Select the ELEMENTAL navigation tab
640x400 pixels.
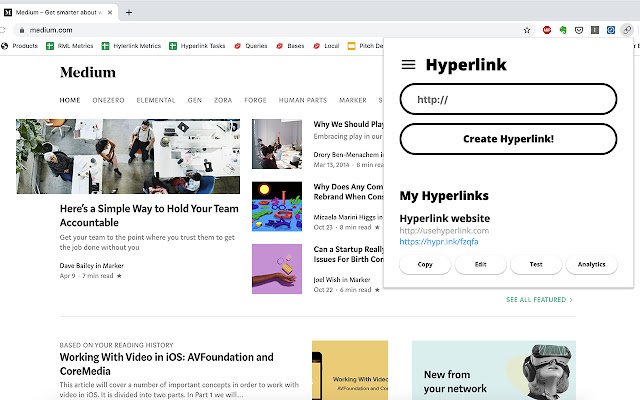[x=156, y=100]
